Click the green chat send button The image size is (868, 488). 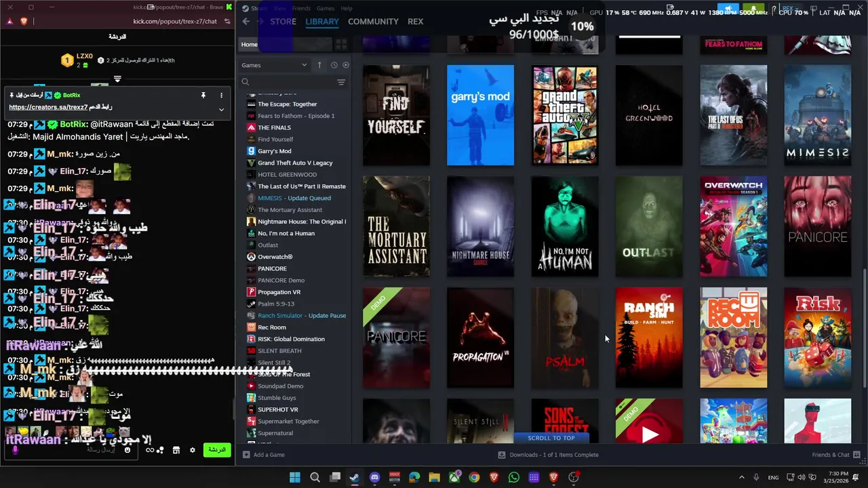coord(216,450)
